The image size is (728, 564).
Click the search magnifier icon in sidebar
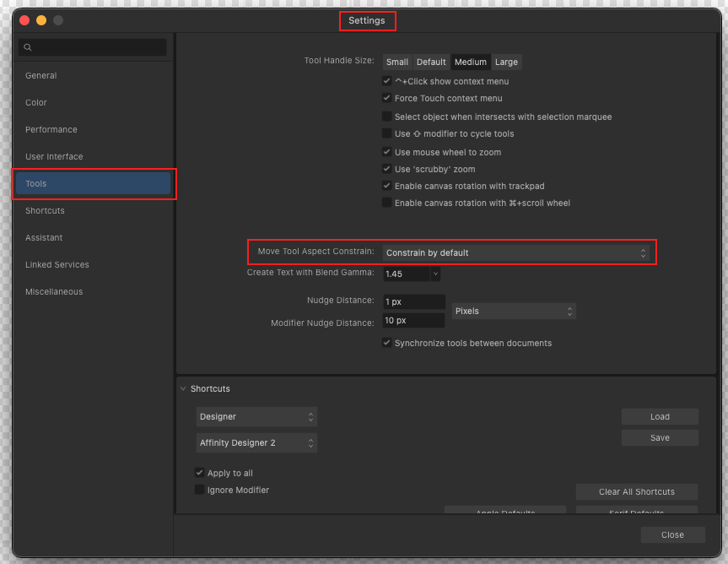(x=28, y=48)
